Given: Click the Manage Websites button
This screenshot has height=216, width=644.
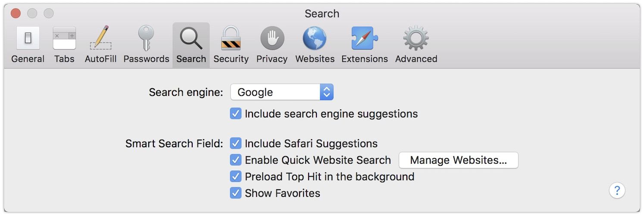Looking at the screenshot, I should coord(458,160).
